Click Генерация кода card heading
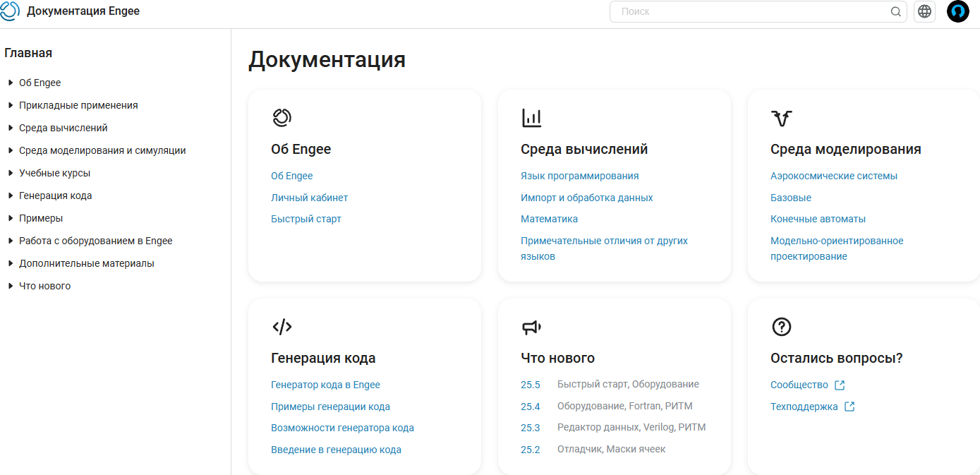This screenshot has height=475, width=980. coord(323,358)
